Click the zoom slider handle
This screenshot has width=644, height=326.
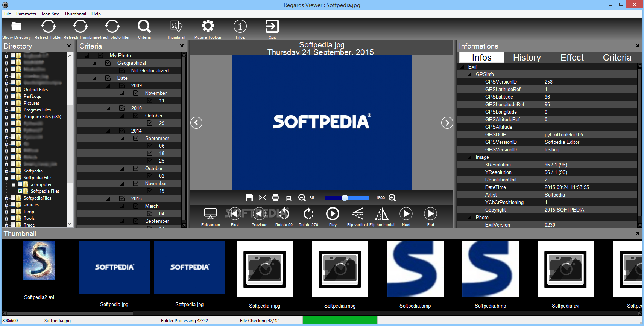(345, 198)
